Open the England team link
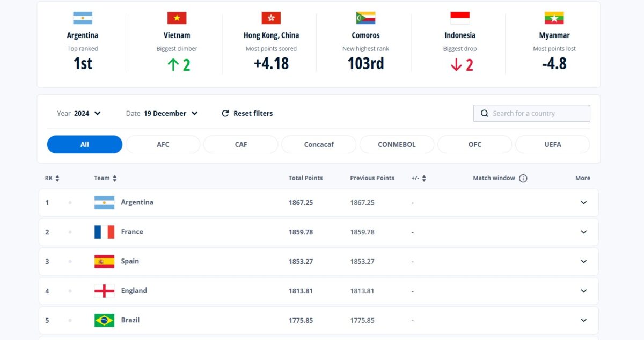The image size is (644, 340). [x=134, y=291]
